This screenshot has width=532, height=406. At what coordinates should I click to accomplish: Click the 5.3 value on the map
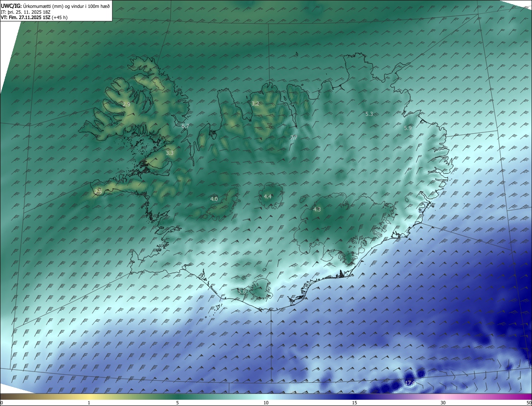tap(369, 114)
